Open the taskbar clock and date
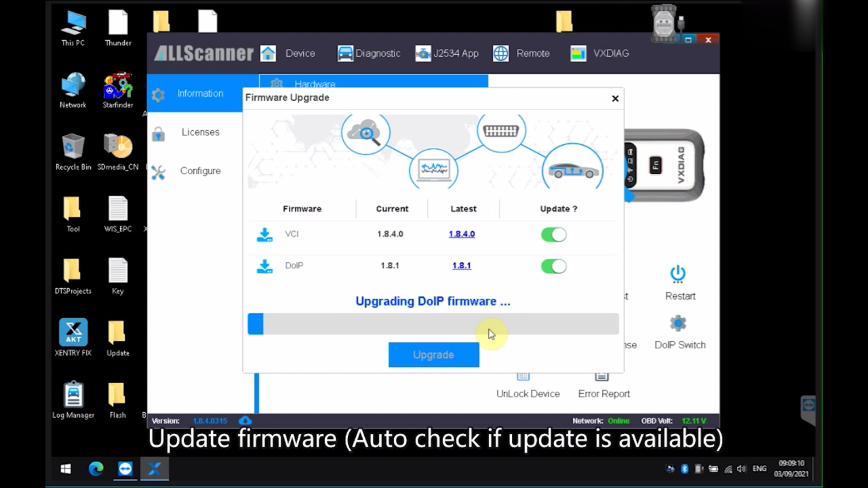This screenshot has width=868, height=488. pyautogui.click(x=791, y=468)
